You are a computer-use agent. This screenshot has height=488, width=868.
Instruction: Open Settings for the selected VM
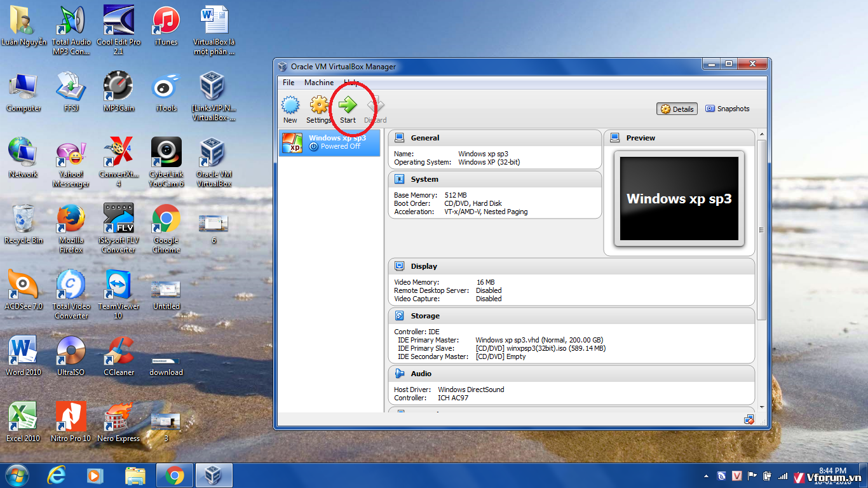tap(318, 110)
